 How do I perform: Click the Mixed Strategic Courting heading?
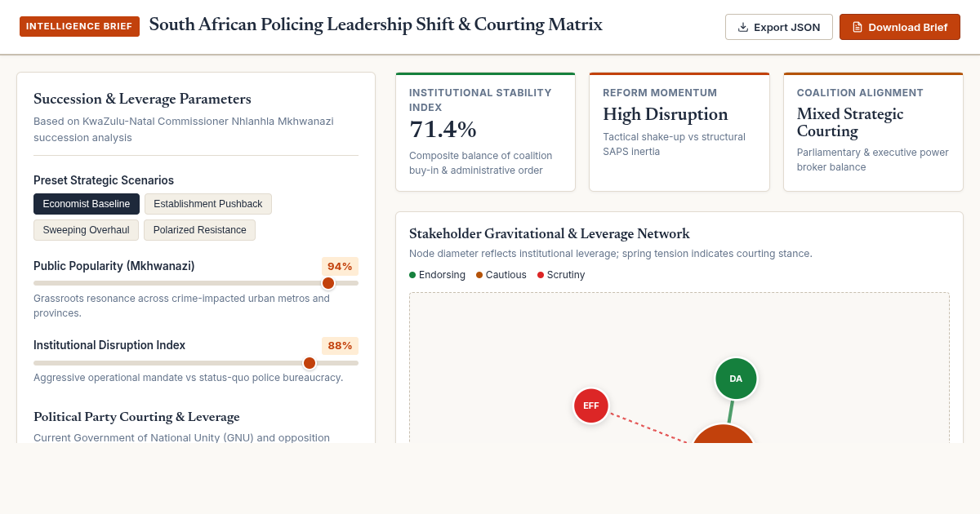[x=850, y=122]
